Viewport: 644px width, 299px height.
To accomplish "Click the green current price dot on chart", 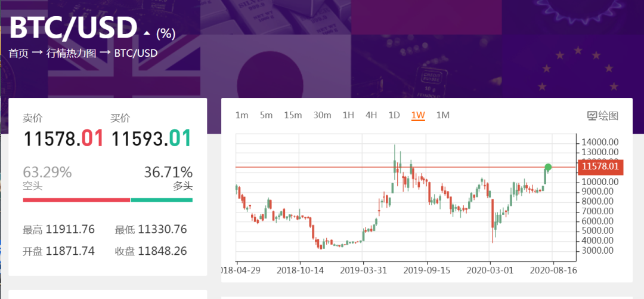I will coord(548,167).
